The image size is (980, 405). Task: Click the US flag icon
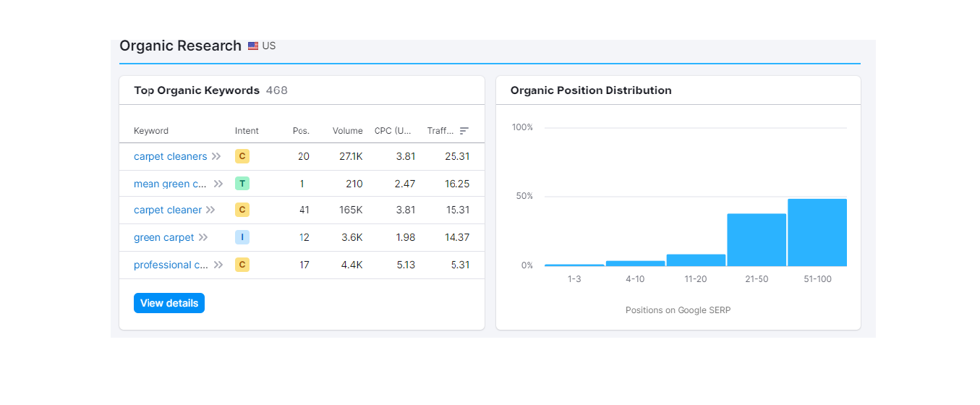[253, 46]
